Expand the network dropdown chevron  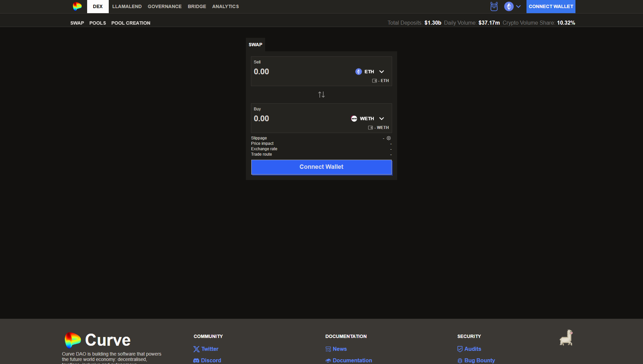[x=518, y=6]
